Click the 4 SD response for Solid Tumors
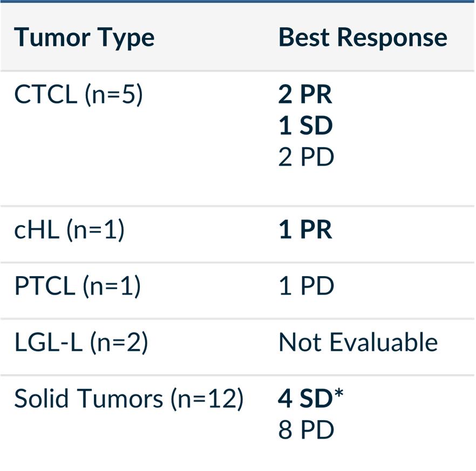This screenshot has width=476, height=471. point(305,399)
